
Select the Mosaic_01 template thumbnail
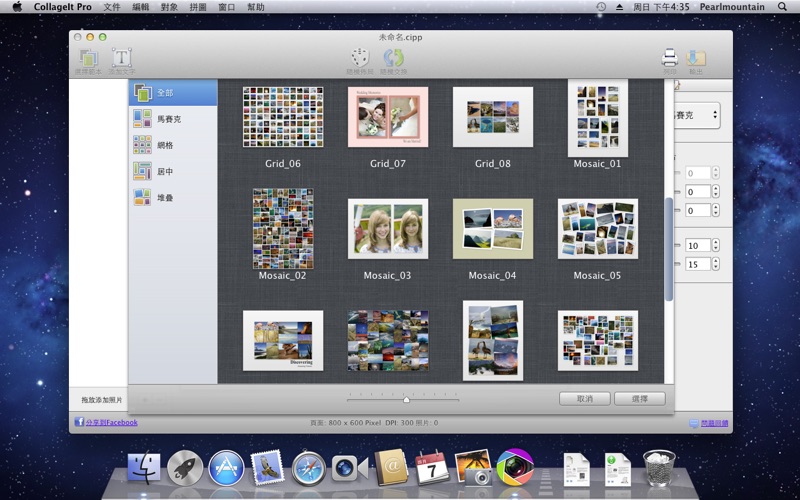tap(597, 118)
